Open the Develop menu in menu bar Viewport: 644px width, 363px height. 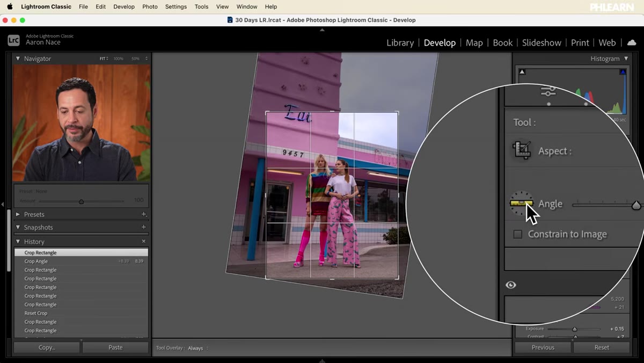(x=124, y=6)
